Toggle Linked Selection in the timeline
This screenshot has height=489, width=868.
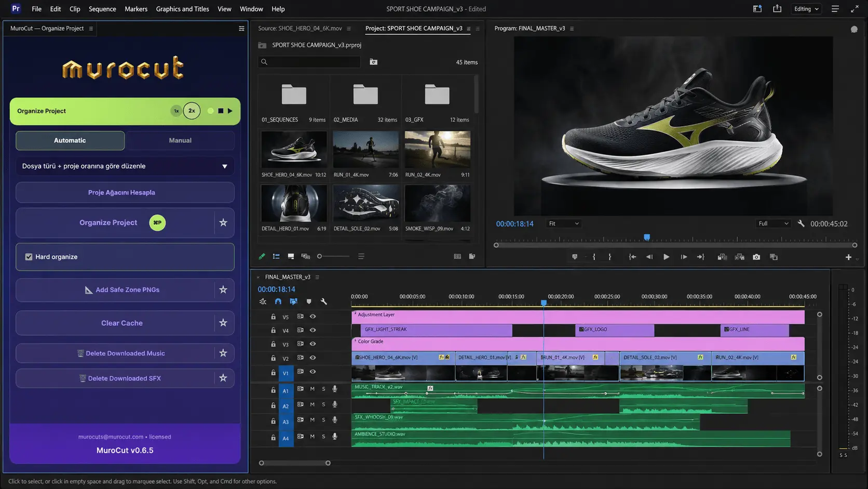tap(293, 301)
